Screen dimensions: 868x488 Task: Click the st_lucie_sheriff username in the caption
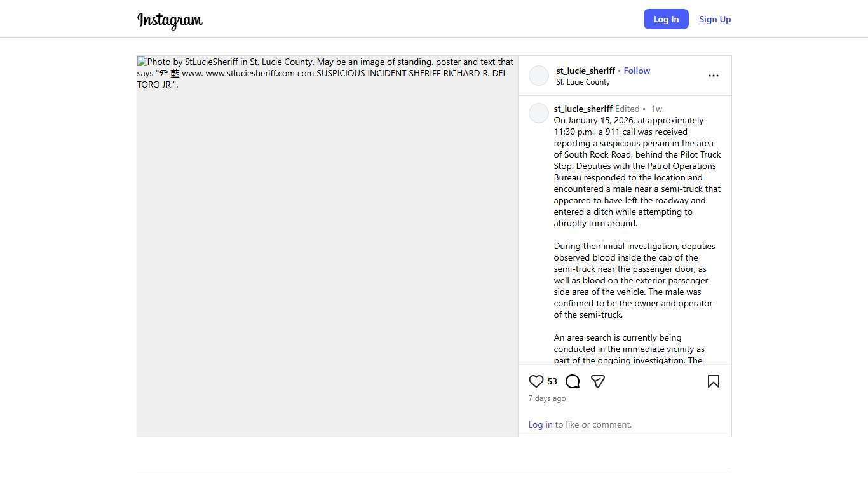[x=583, y=109]
